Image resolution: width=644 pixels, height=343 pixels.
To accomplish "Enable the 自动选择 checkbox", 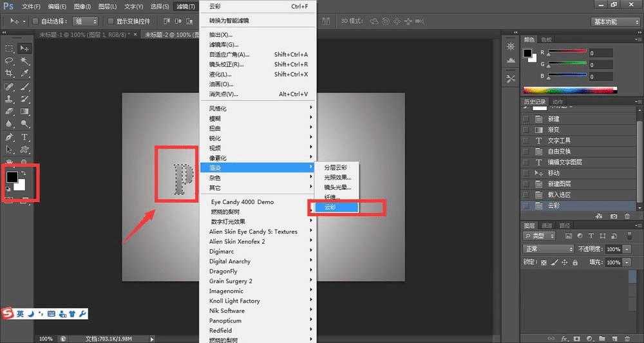I will 35,21.
